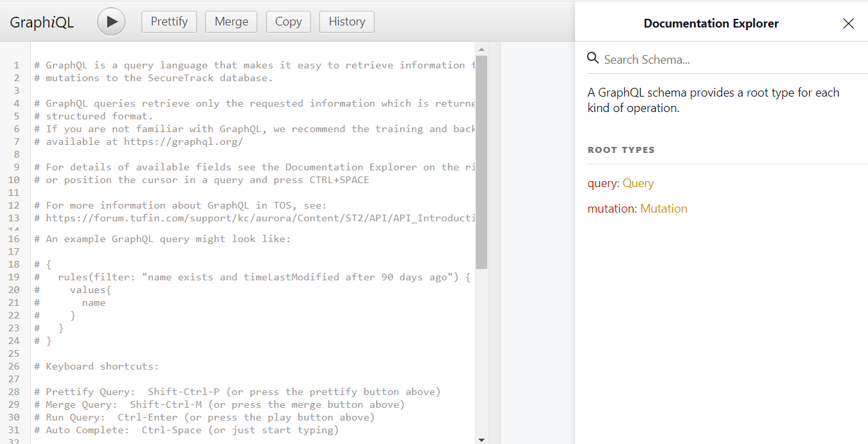868x444 pixels.
Task: Prettify the query in the editor
Action: [x=169, y=21]
